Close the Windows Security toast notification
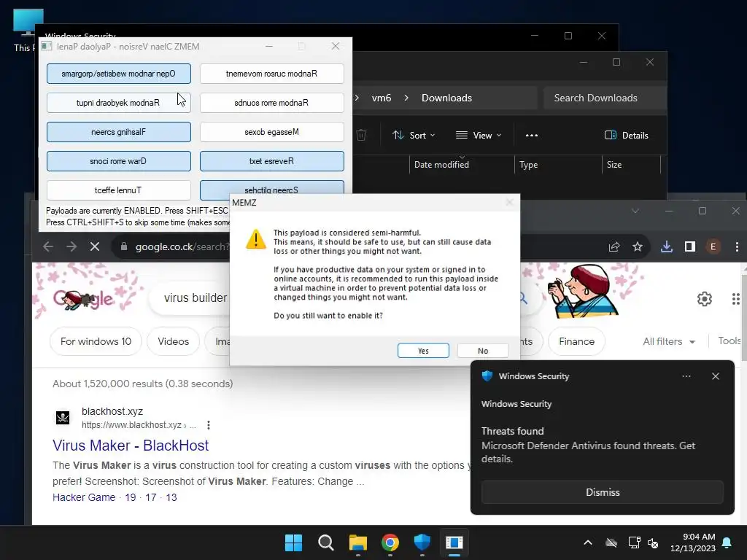747x560 pixels. tap(715, 376)
